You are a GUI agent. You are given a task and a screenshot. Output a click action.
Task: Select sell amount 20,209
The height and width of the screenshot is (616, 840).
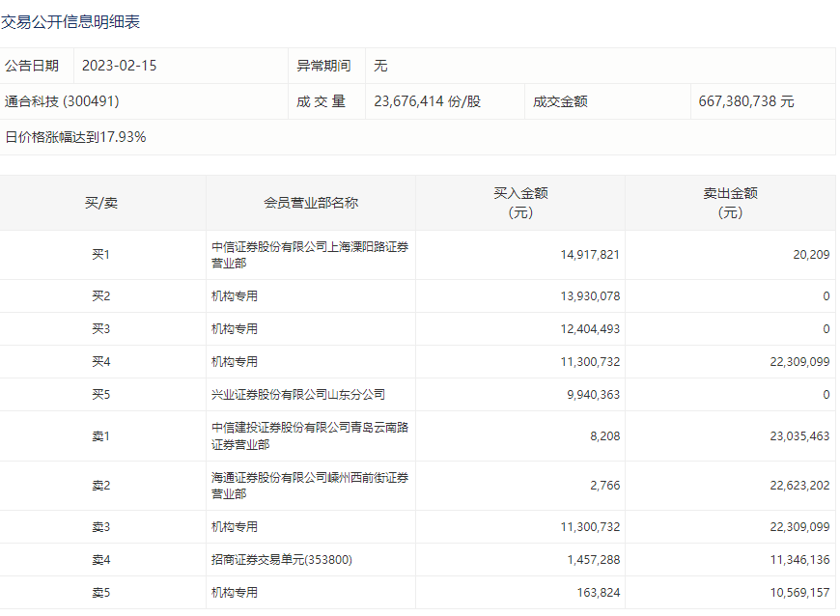[811, 255]
